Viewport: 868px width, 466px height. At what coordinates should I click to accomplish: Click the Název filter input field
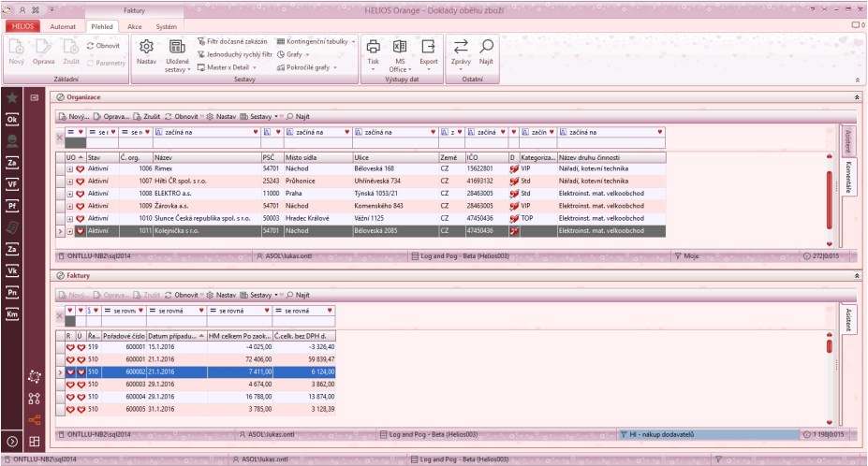(207, 143)
